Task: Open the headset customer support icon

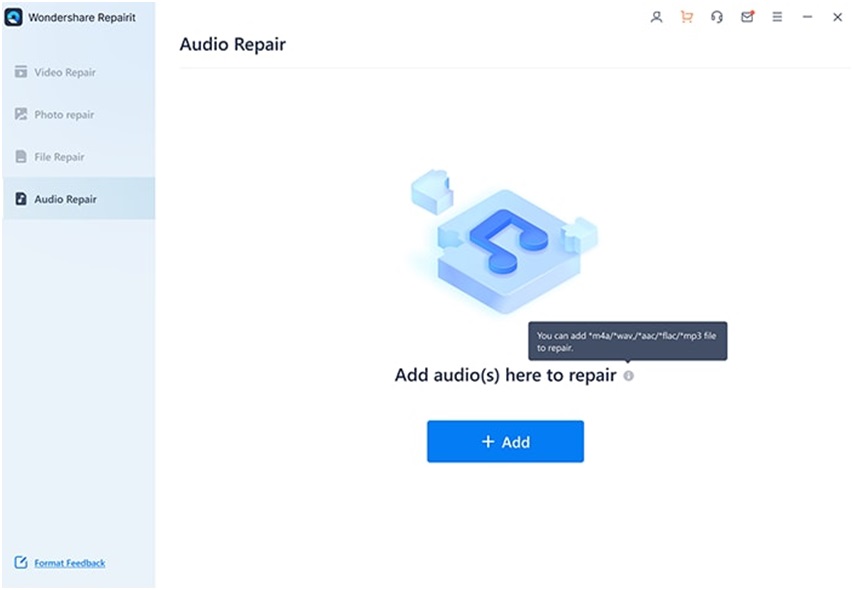Action: click(716, 17)
